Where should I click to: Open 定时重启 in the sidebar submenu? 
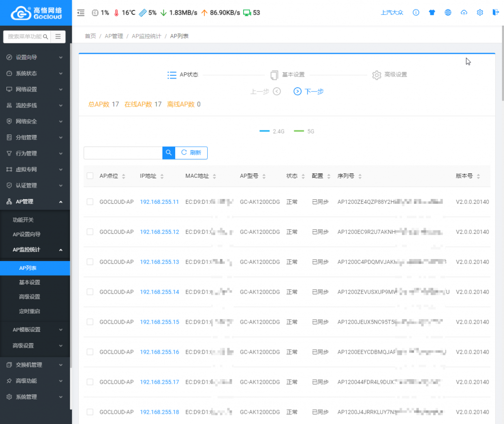click(x=30, y=311)
